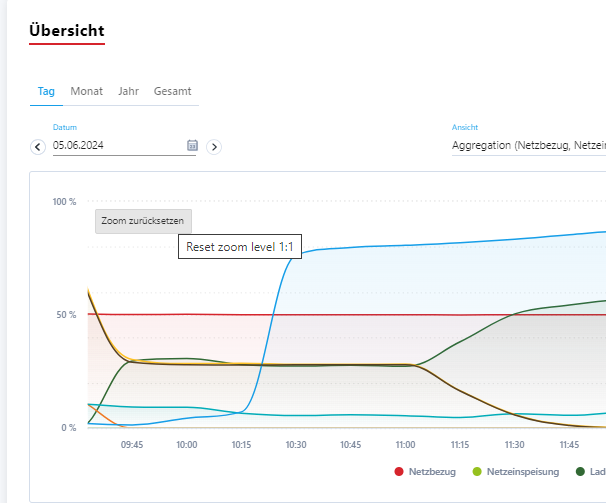606x503 pixels.
Task: Click the 11:00 time label on x-axis
Action: click(x=405, y=444)
